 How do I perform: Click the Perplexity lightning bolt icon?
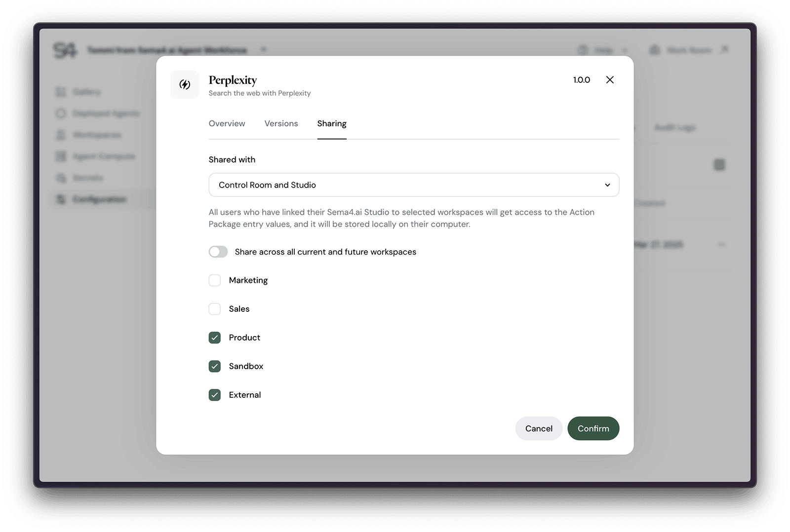[185, 84]
